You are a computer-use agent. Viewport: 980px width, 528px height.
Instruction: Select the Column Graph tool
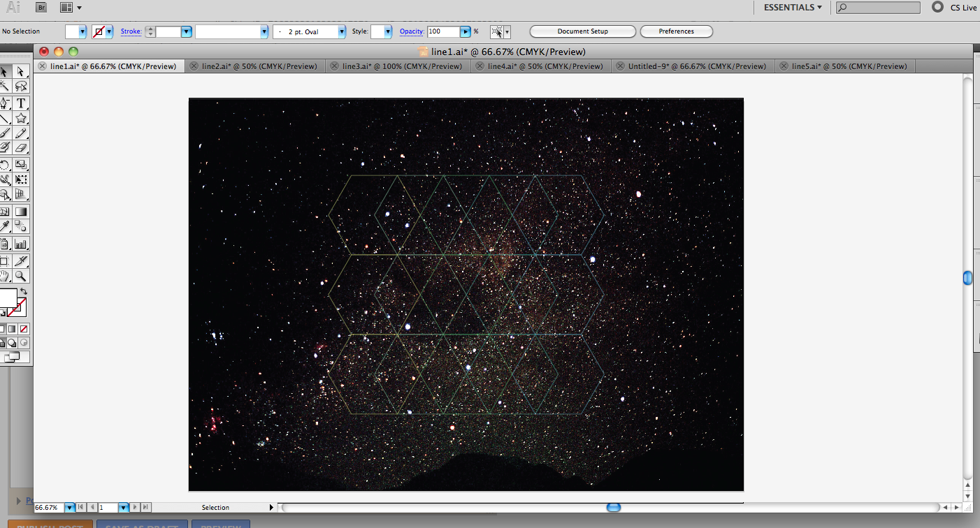[21, 244]
